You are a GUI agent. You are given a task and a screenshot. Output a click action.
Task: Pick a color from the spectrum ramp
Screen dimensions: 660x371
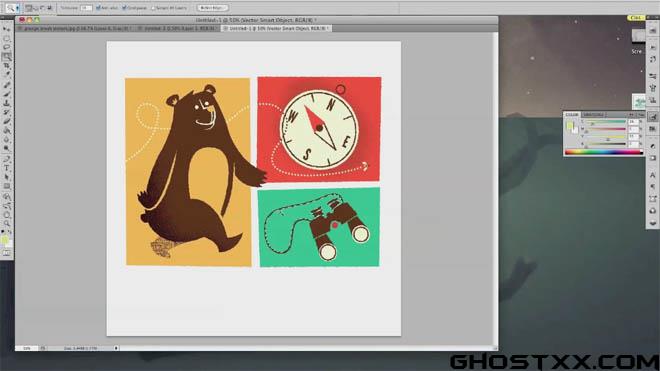[x=604, y=152]
